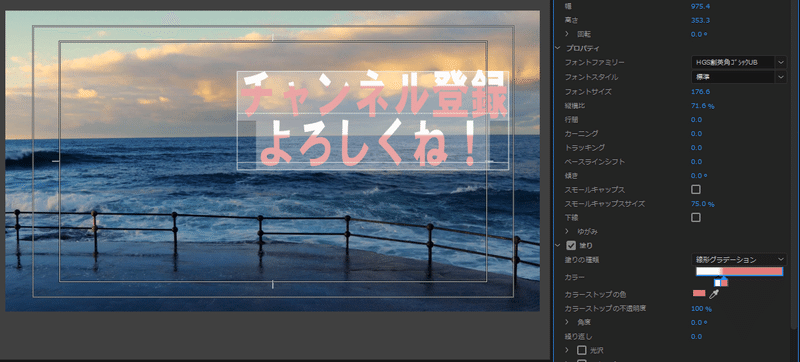800x362 pixels.
Task: Collapse the プロパティ section
Action: (x=558, y=48)
